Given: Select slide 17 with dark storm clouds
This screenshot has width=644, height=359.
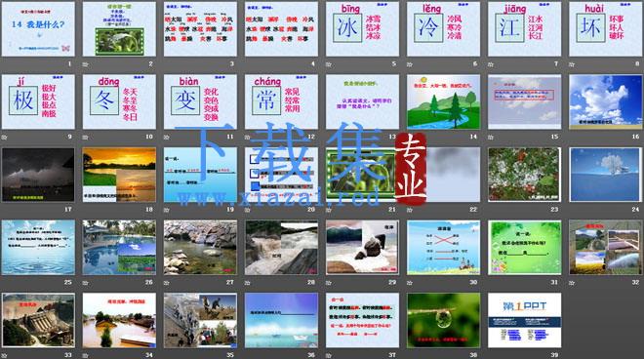Looking at the screenshot, I should pos(38,175).
